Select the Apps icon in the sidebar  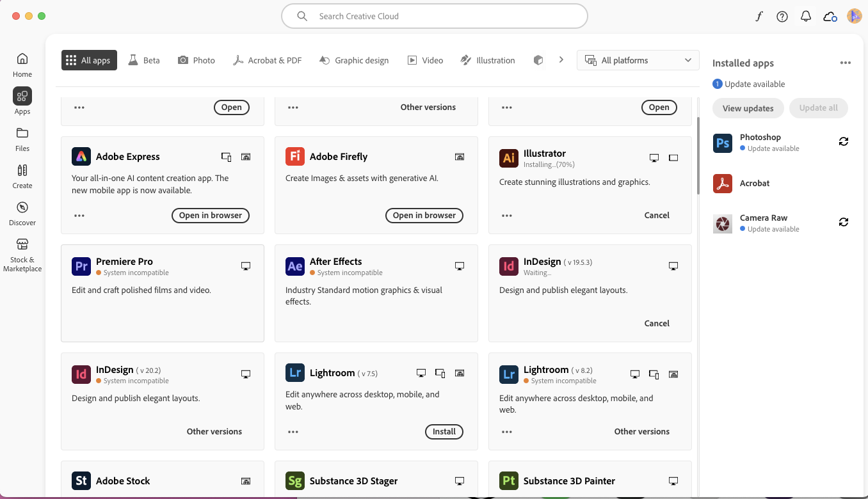pos(22,96)
